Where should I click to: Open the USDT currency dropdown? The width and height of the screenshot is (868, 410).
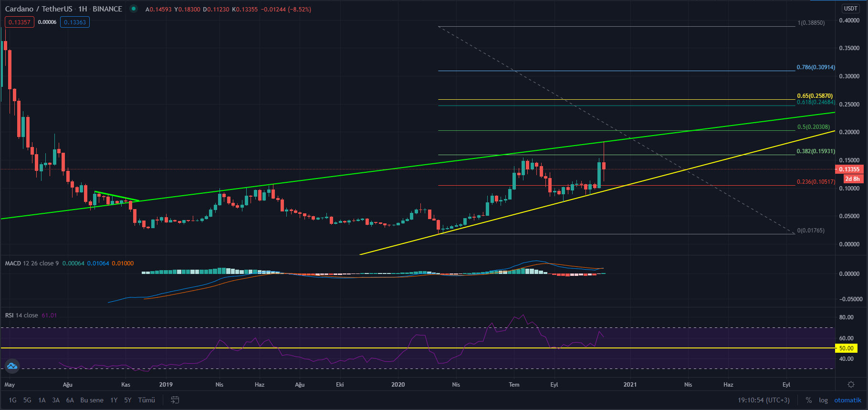850,9
